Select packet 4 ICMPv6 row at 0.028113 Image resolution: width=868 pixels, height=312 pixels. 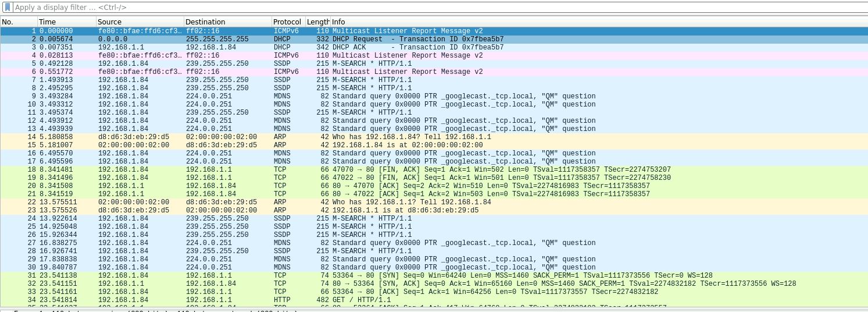point(434,55)
